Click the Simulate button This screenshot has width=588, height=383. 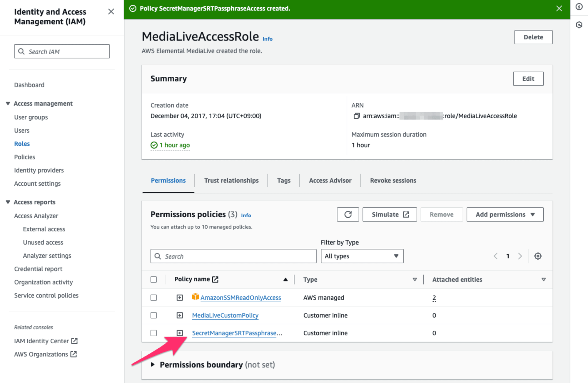390,214
